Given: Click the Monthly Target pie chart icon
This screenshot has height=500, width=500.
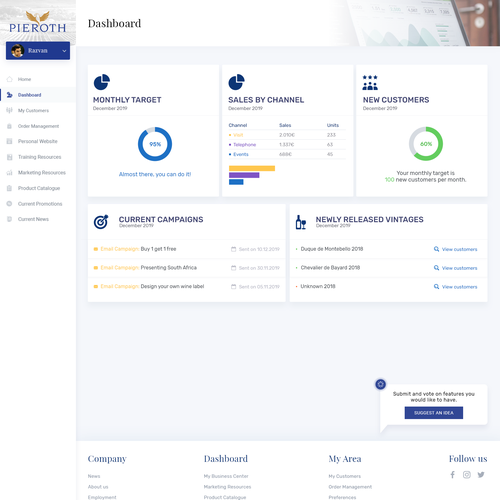Looking at the screenshot, I should pos(102,82).
